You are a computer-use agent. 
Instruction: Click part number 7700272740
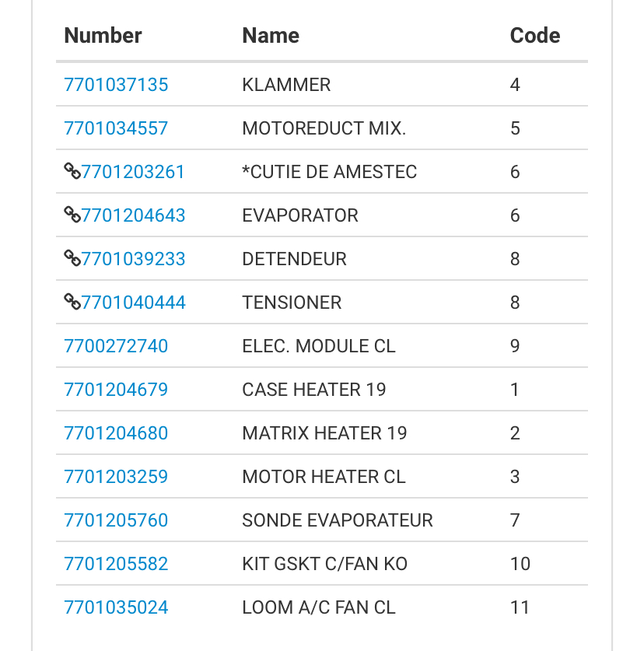point(116,346)
